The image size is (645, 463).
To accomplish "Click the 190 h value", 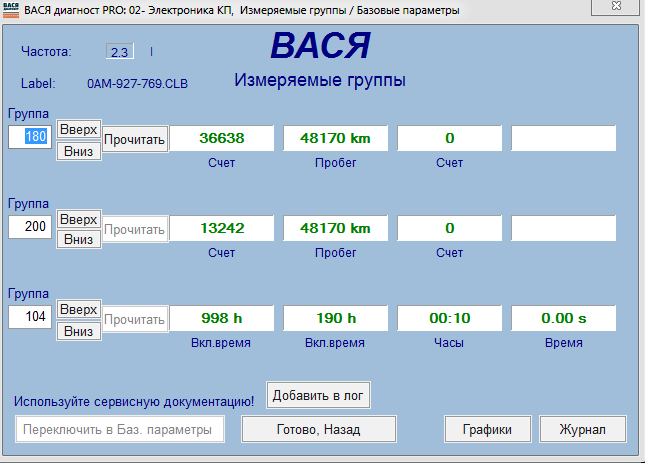I will [335, 318].
